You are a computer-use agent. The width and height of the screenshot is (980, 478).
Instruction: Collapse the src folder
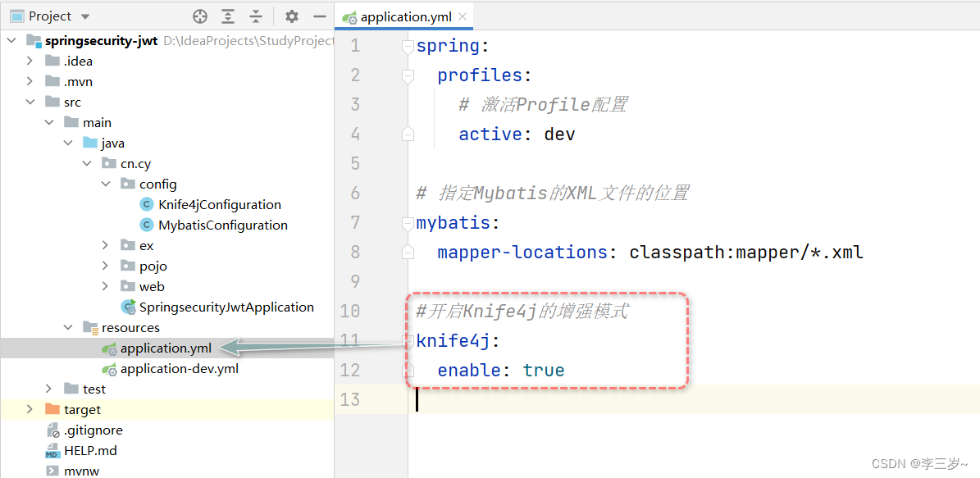point(30,102)
